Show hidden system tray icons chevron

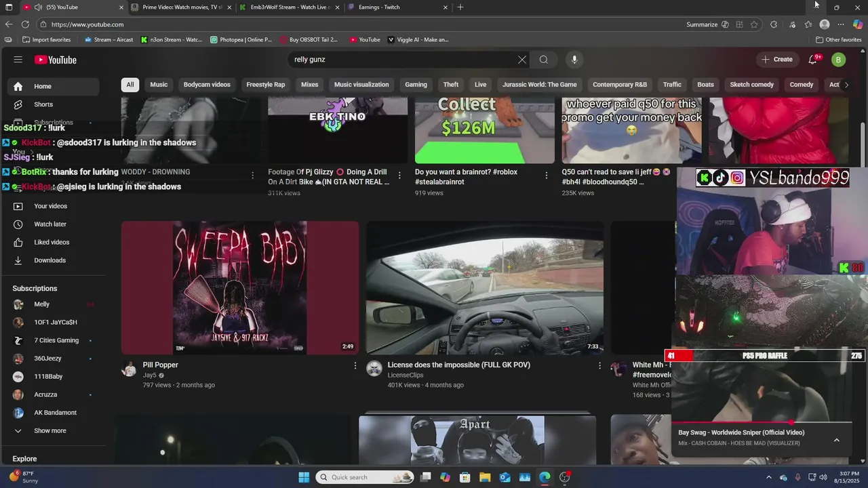pyautogui.click(x=768, y=477)
